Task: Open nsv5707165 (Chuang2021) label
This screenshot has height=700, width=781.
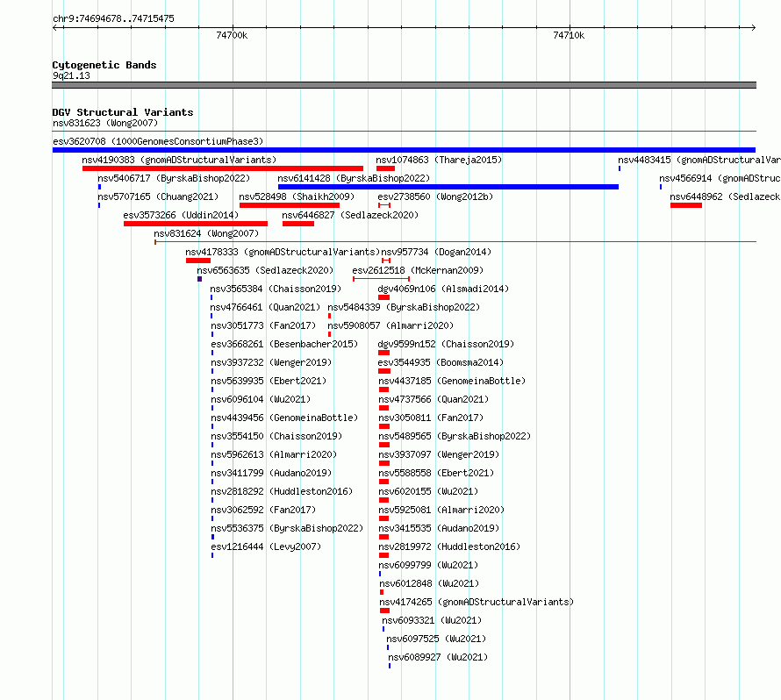Action: tap(158, 196)
